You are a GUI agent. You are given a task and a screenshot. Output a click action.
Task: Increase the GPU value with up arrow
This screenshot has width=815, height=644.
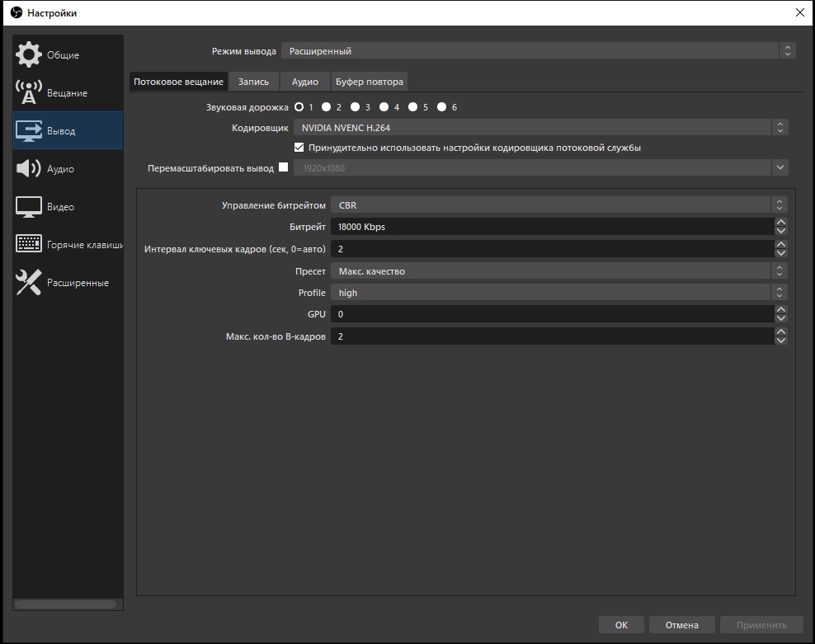click(780, 309)
